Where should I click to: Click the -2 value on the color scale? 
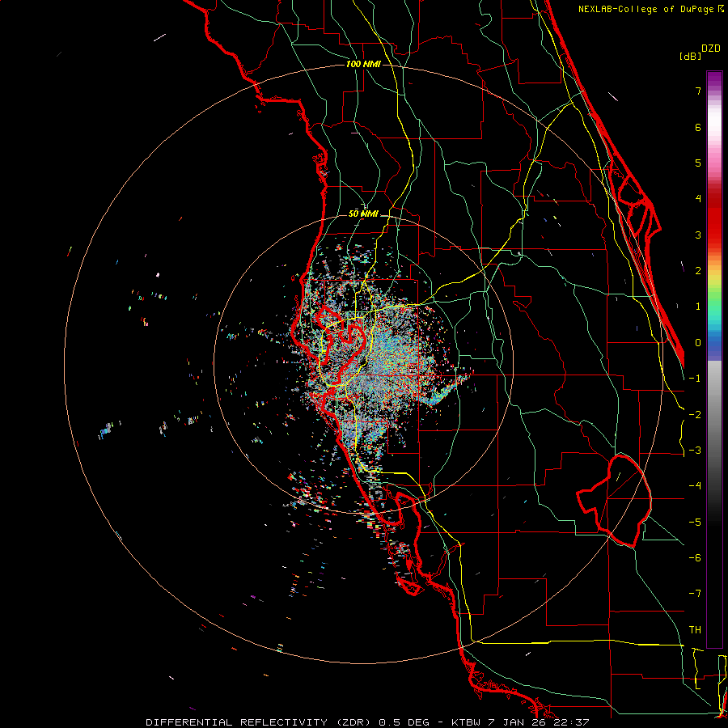pyautogui.click(x=695, y=415)
